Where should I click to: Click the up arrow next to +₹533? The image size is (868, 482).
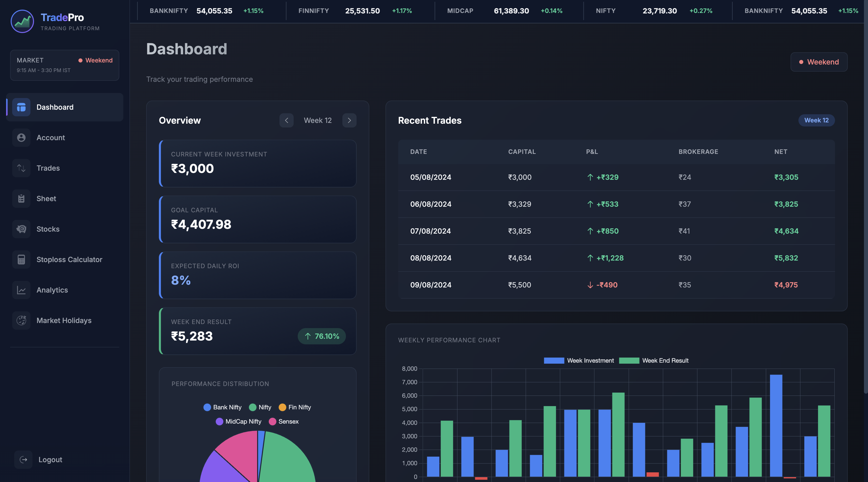[590, 204]
